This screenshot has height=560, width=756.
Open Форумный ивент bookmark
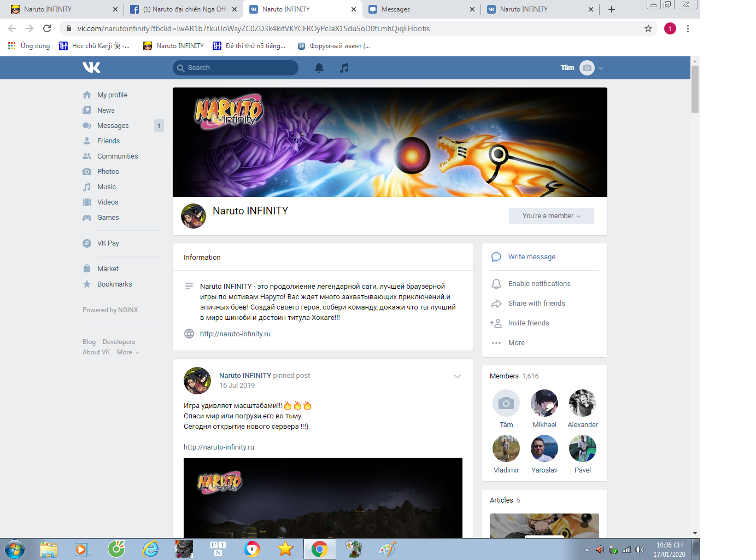click(334, 46)
